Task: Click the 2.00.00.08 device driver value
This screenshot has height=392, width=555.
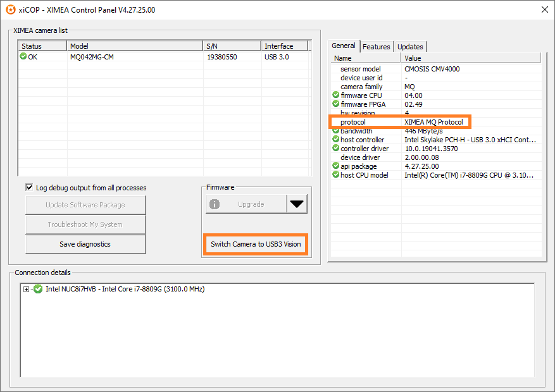Action: pyautogui.click(x=422, y=157)
